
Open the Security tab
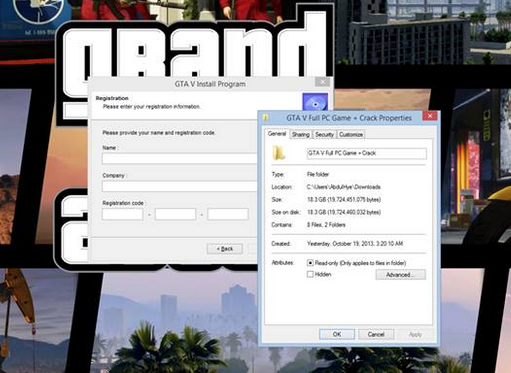pyautogui.click(x=324, y=134)
